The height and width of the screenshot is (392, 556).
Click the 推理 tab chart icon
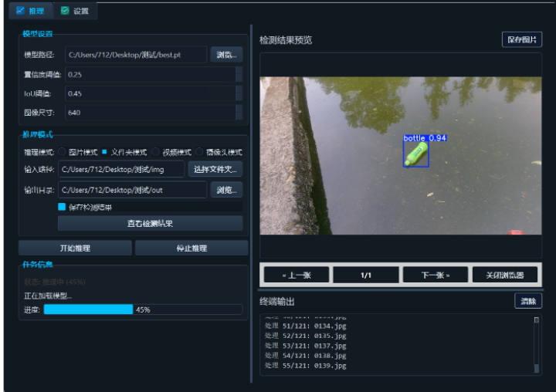pyautogui.click(x=20, y=11)
